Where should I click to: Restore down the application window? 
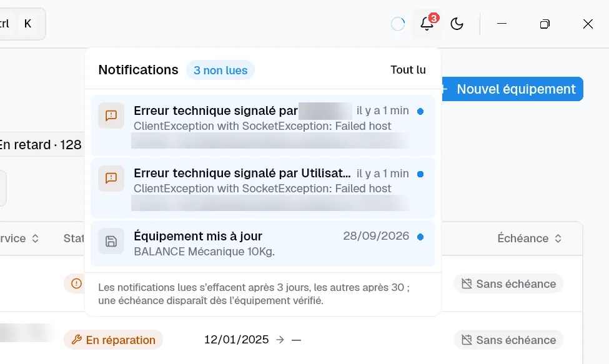(545, 24)
